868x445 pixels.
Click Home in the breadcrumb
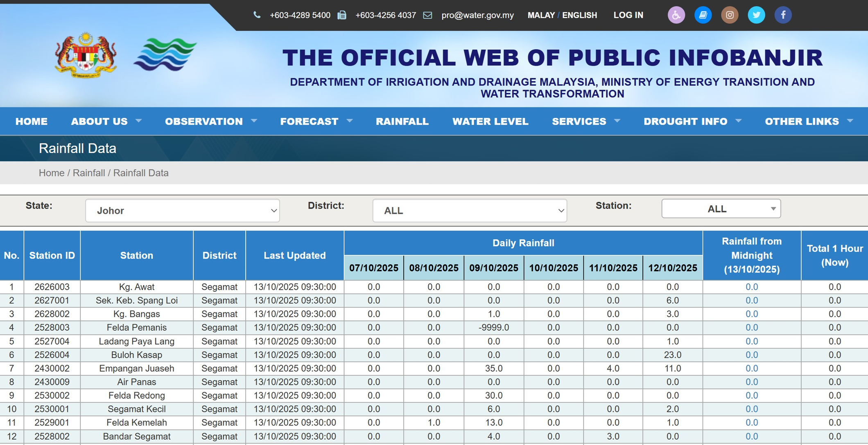(x=51, y=173)
